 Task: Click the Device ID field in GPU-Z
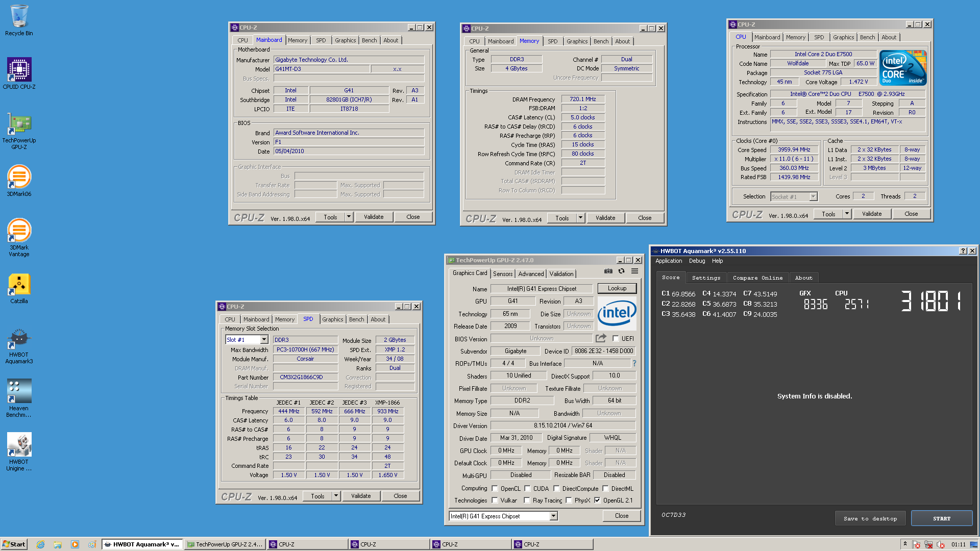click(604, 351)
